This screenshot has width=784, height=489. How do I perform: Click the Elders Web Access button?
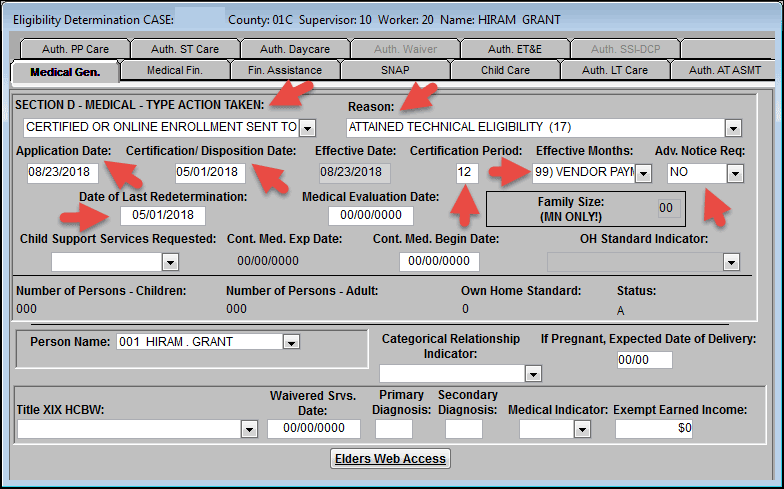pos(390,458)
